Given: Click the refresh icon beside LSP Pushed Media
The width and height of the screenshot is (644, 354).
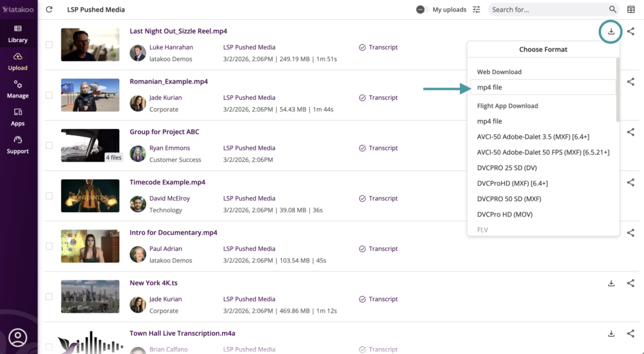Looking at the screenshot, I should [49, 10].
